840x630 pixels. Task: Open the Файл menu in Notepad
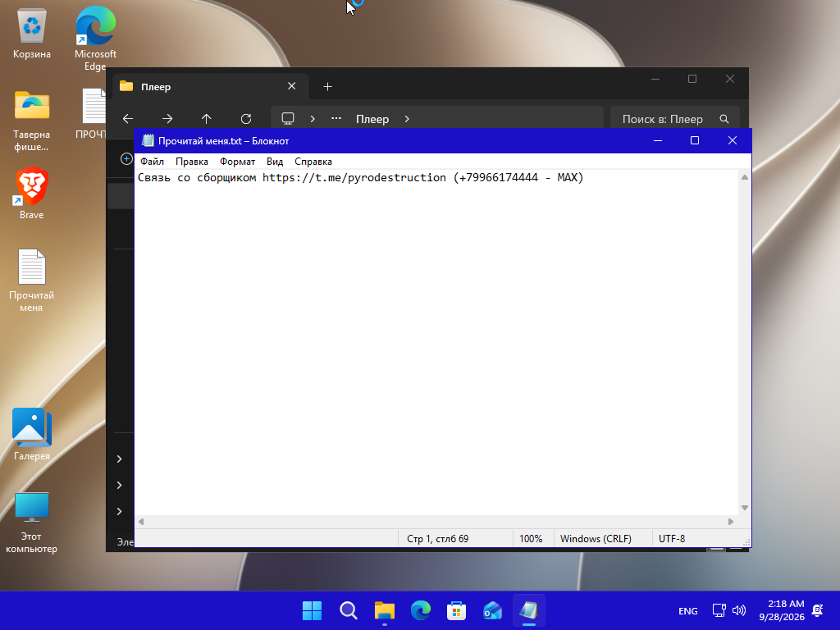pos(152,162)
